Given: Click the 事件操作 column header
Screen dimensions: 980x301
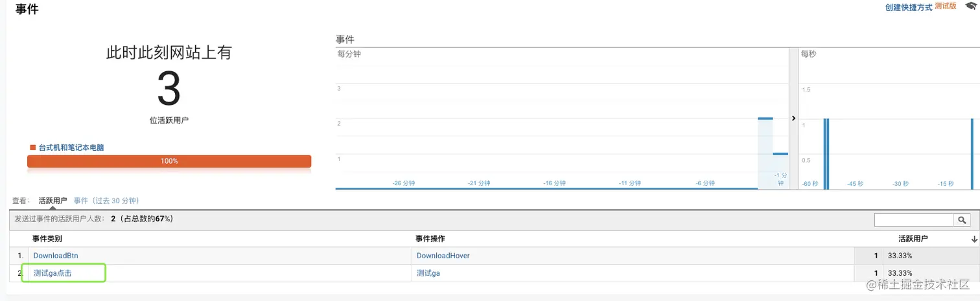Looking at the screenshot, I should tap(430, 239).
